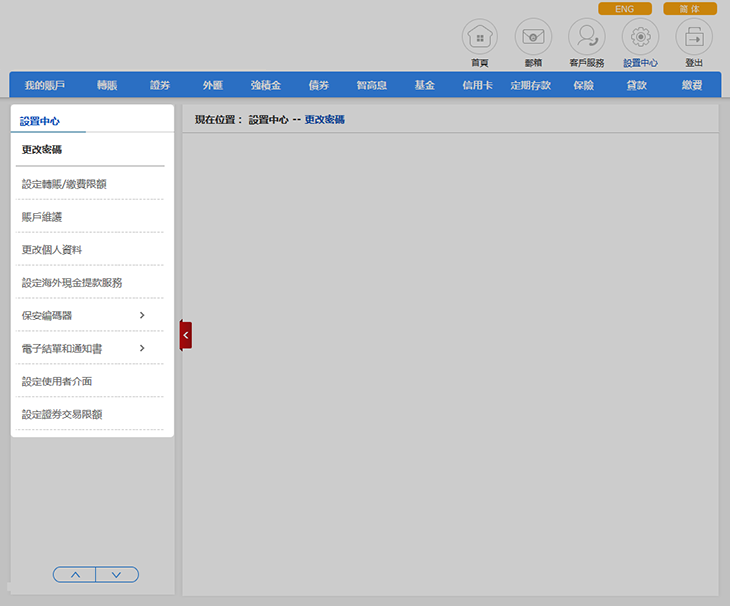The image size is (730, 606).
Task: Click the scroll up arrow below sidebar
Action: [75, 574]
